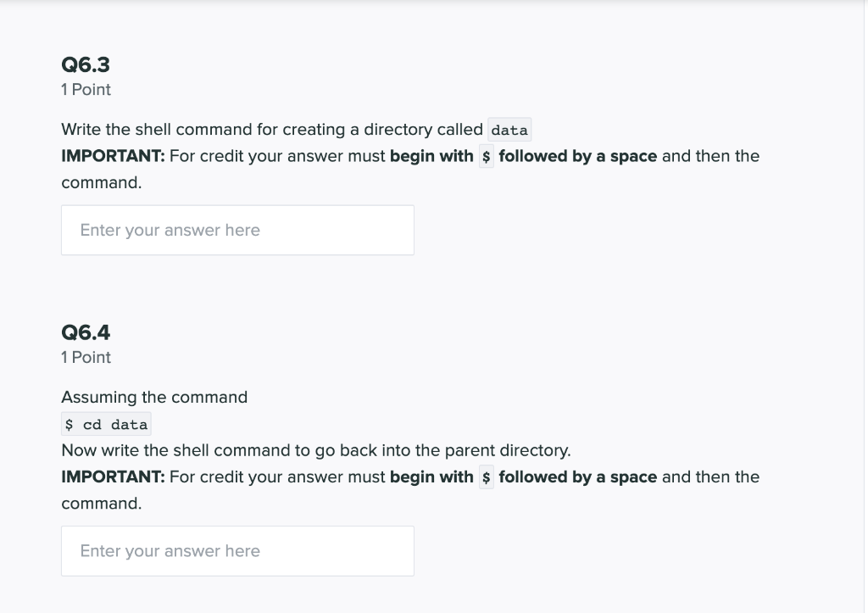Click the "IMPORTANT:" text in Q6.3

113,156
